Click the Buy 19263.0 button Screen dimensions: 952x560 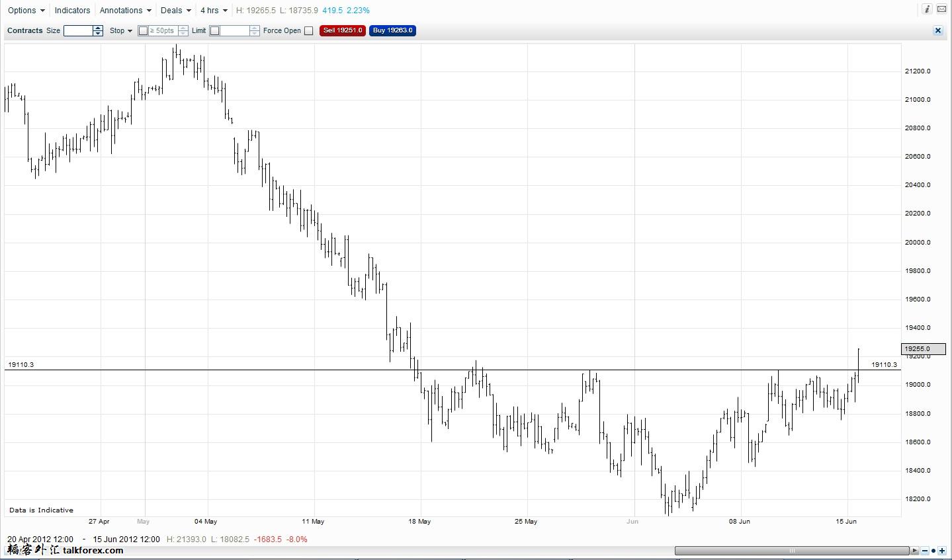(x=392, y=30)
